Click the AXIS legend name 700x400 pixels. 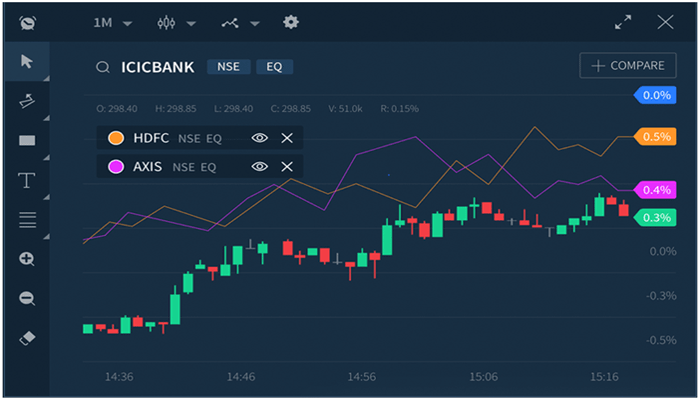(147, 167)
